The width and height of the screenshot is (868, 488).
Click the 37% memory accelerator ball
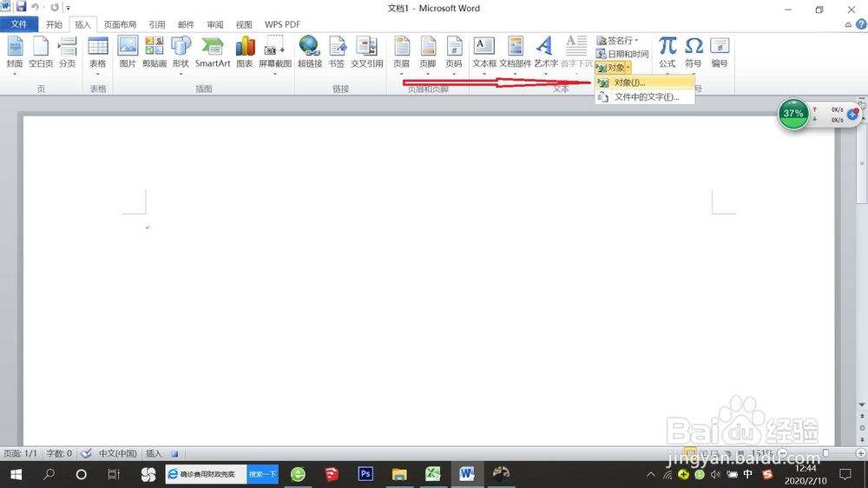coord(793,114)
